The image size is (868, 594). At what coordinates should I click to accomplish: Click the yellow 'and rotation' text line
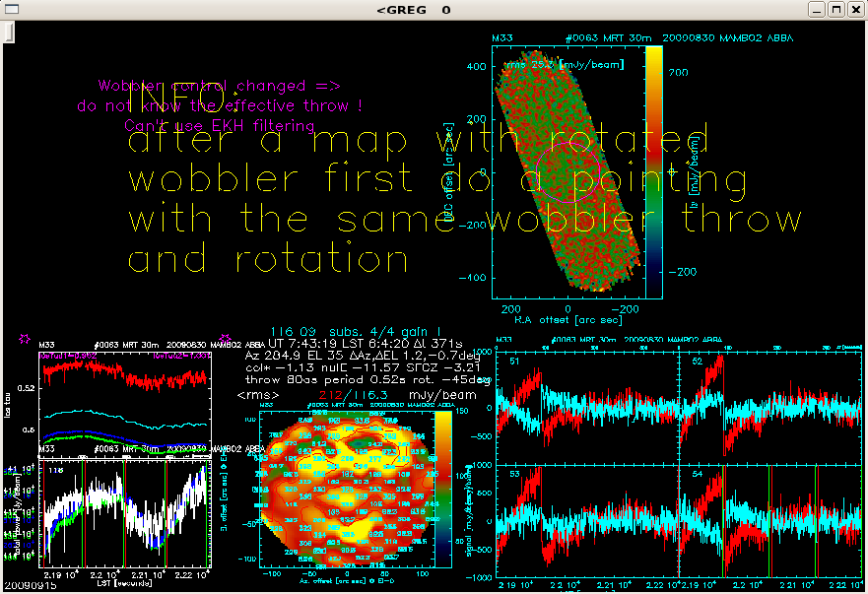268,259
